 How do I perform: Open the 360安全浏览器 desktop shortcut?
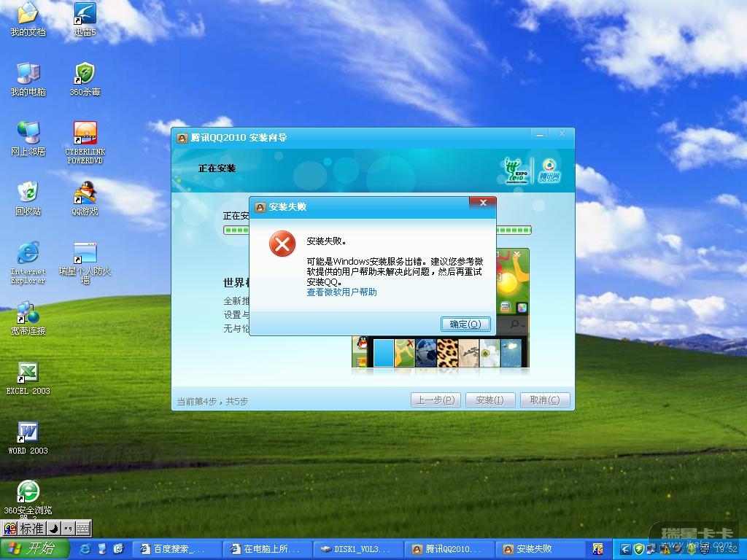(x=28, y=499)
